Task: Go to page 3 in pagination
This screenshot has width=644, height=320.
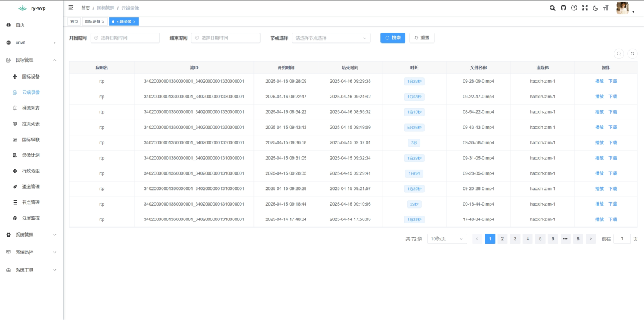Action: [x=515, y=238]
